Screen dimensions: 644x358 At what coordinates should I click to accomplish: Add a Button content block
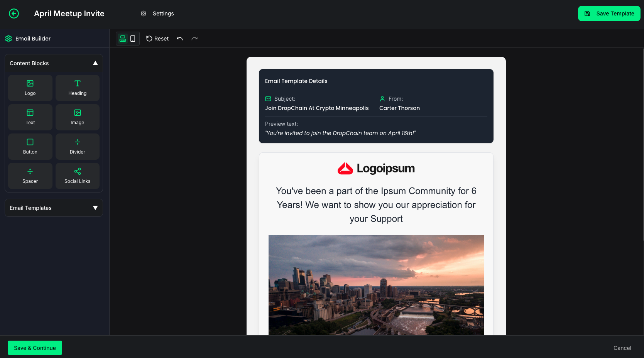pyautogui.click(x=30, y=147)
